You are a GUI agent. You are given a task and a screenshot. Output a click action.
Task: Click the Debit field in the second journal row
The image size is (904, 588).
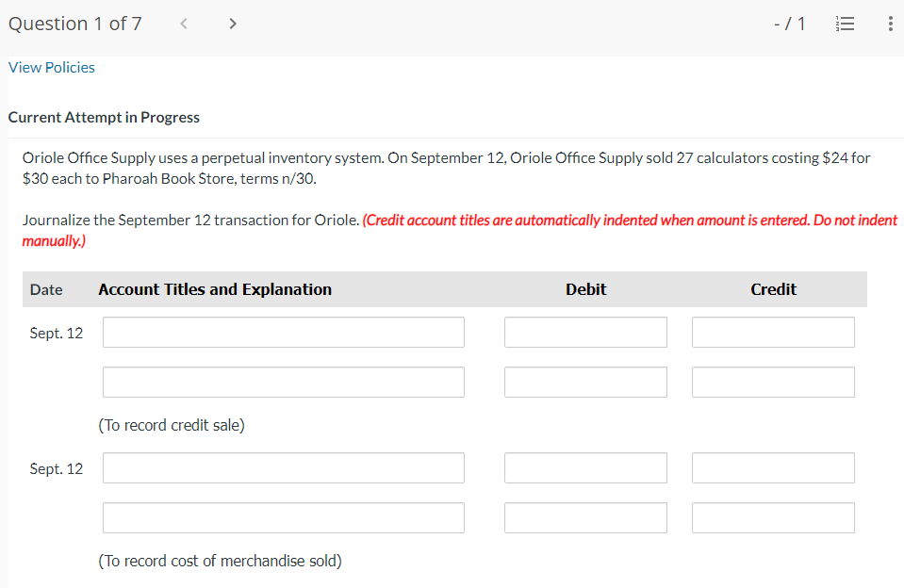pos(585,382)
